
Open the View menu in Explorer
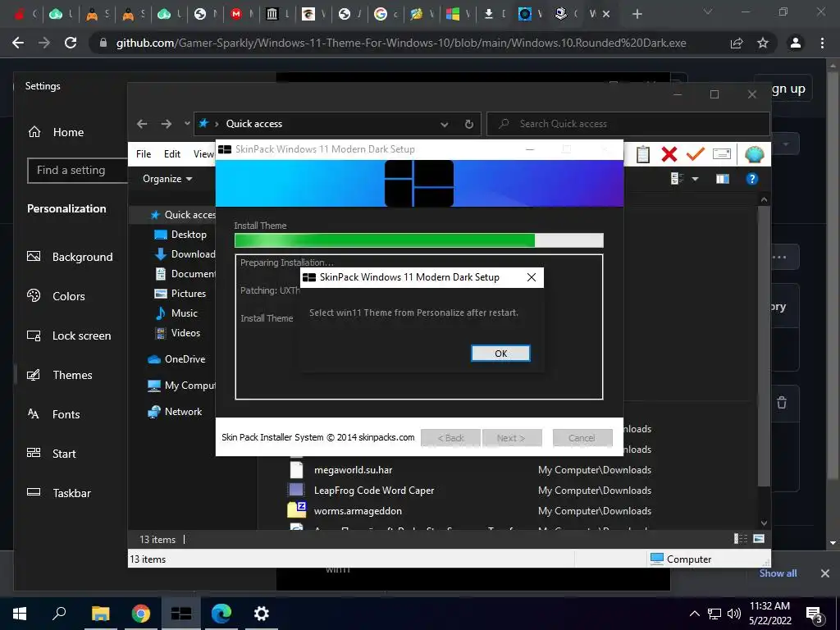coord(203,154)
